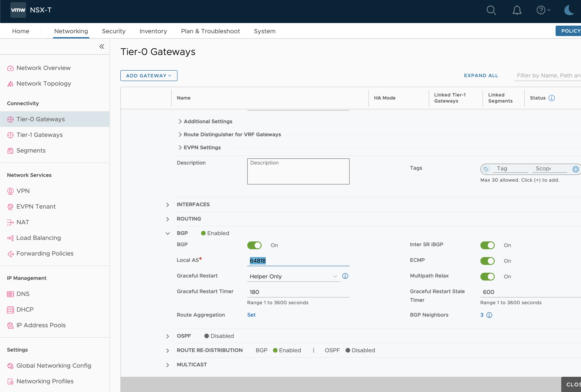Open Load Balancing in the sidebar
Screen dimensions: 581x392
pyautogui.click(x=38, y=238)
